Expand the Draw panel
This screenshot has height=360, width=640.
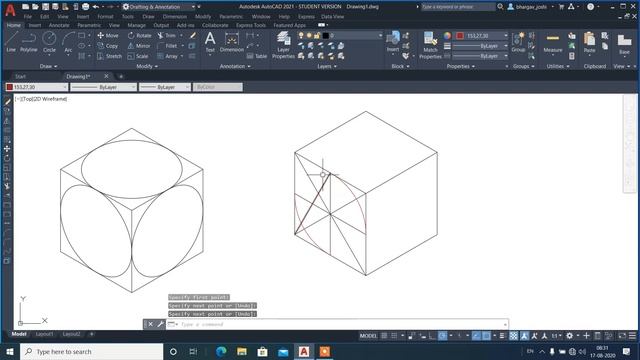(x=48, y=66)
